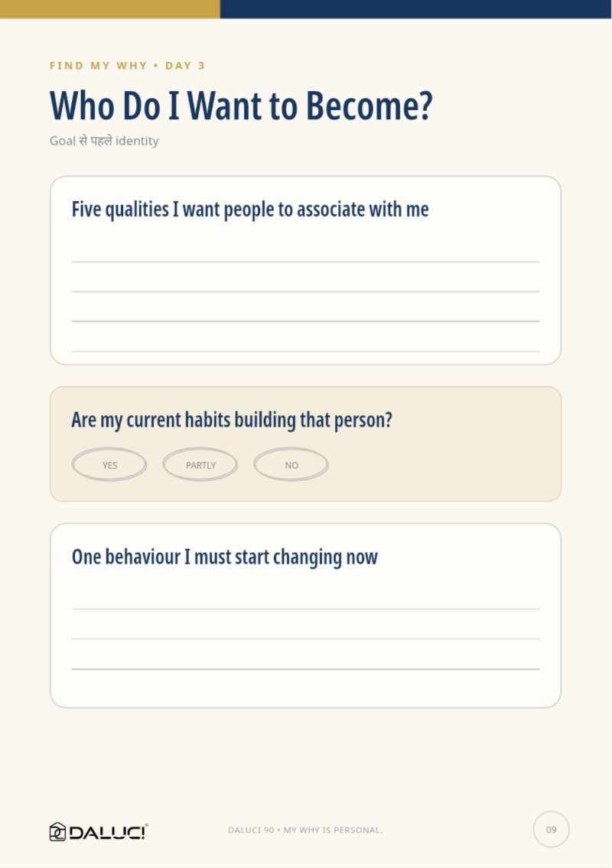Click the navy blue header bar segment
612x868 pixels.
pos(416,9)
